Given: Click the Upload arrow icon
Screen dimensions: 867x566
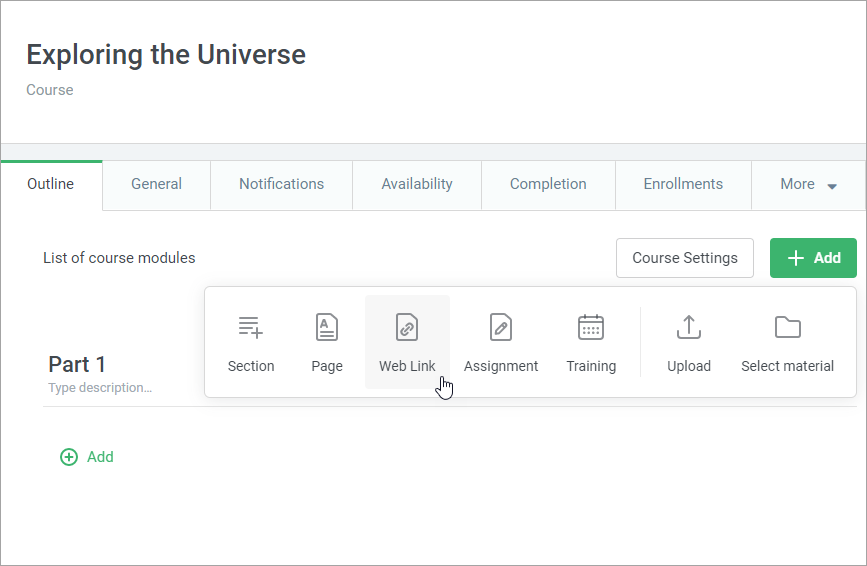Looking at the screenshot, I should (689, 327).
